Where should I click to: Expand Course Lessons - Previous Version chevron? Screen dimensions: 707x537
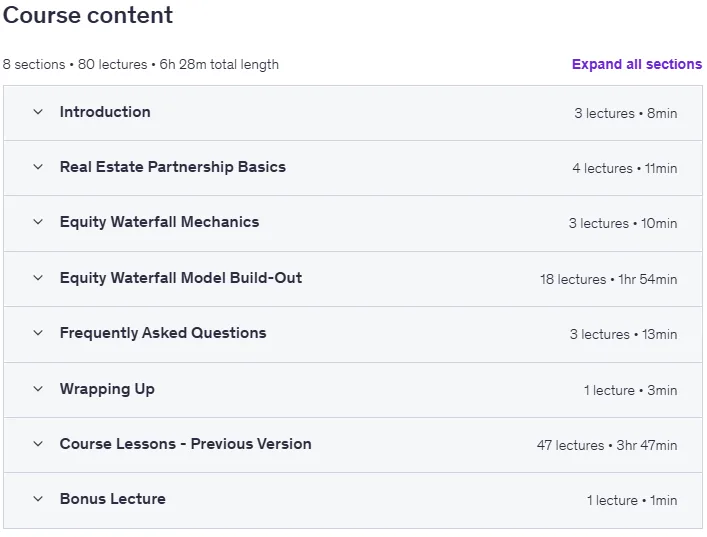click(x=38, y=444)
